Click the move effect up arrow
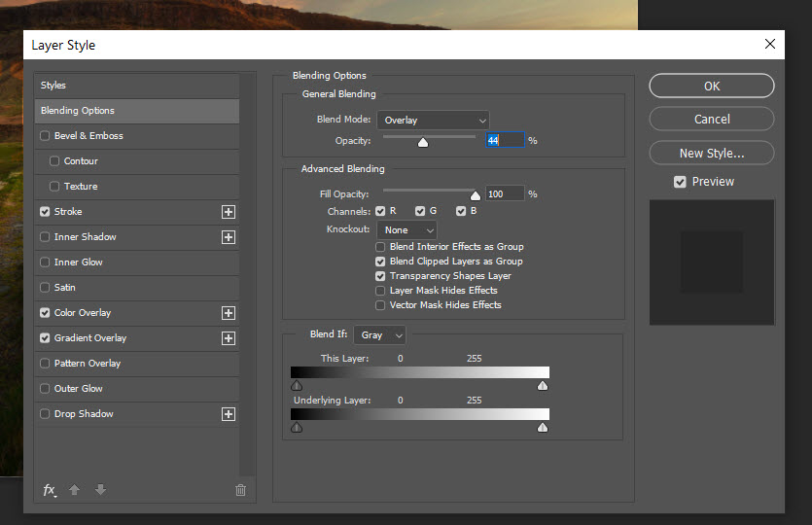The width and height of the screenshot is (812, 525). 75,490
